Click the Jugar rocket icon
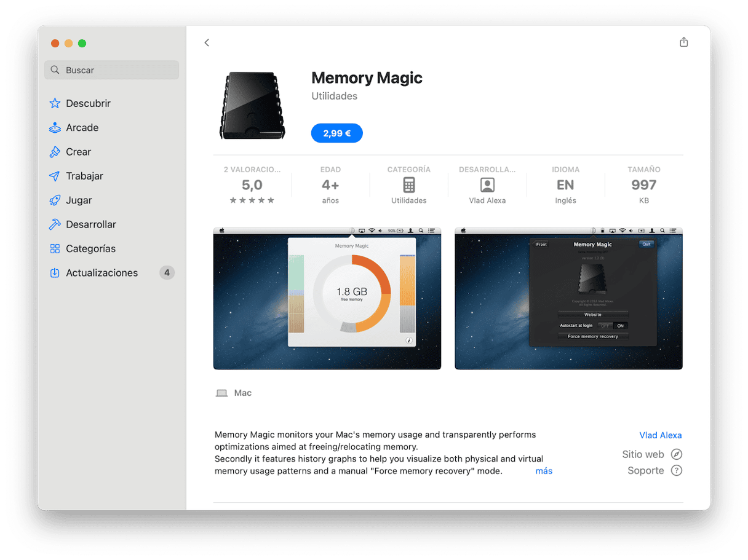This screenshot has width=748, height=560. click(x=55, y=200)
